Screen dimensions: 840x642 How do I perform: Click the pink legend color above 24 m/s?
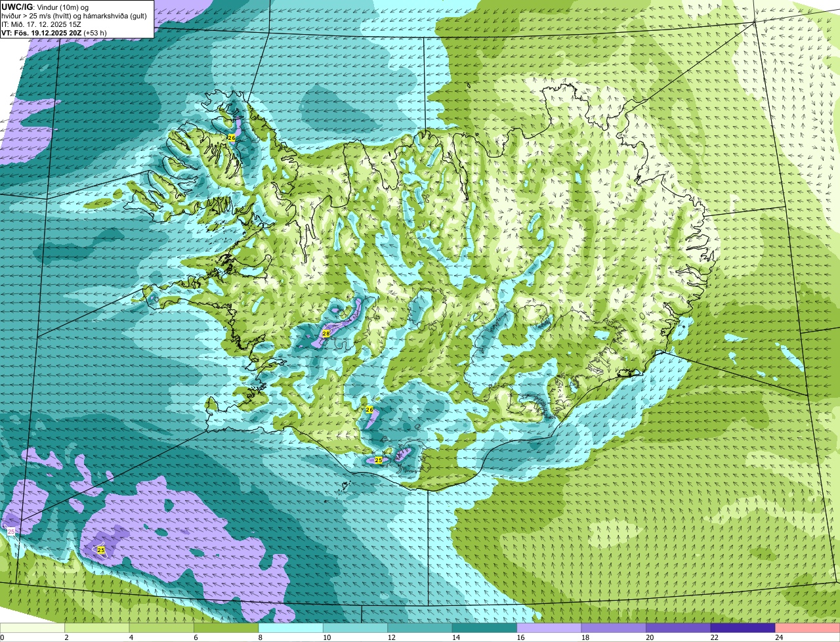point(808,628)
